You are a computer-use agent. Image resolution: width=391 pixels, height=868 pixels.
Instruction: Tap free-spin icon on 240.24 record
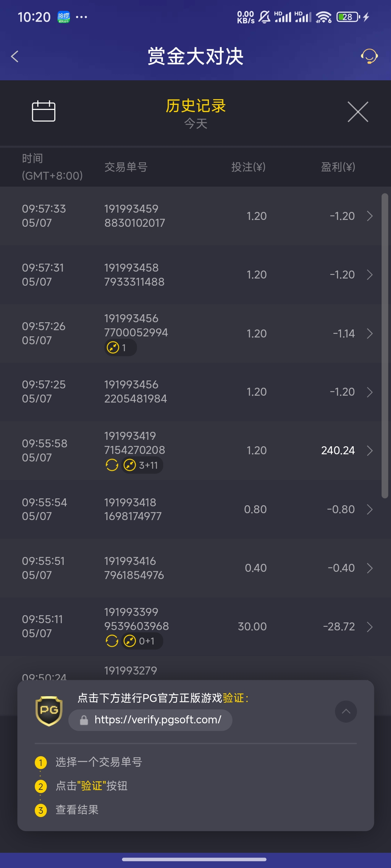pos(112,465)
